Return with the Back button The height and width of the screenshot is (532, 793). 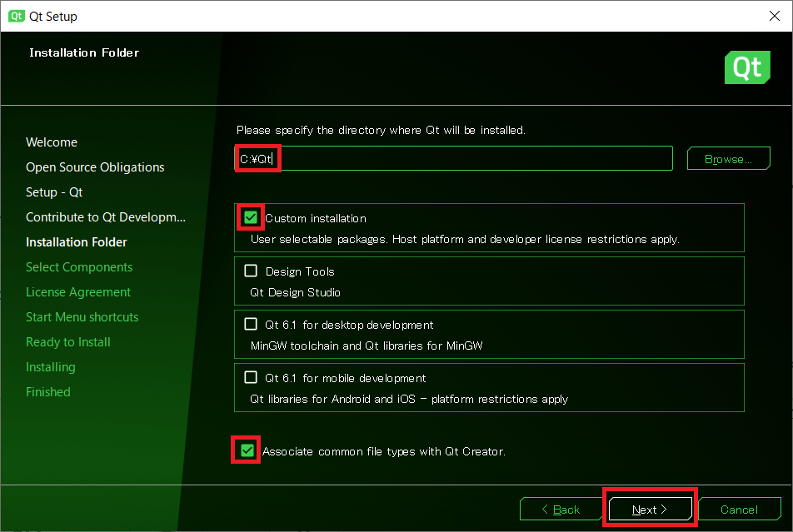click(561, 510)
